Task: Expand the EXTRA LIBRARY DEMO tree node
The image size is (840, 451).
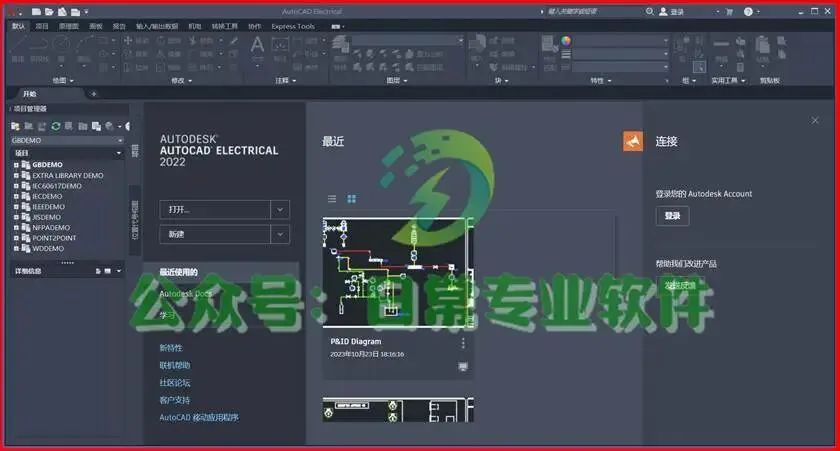Action: coord(16,175)
